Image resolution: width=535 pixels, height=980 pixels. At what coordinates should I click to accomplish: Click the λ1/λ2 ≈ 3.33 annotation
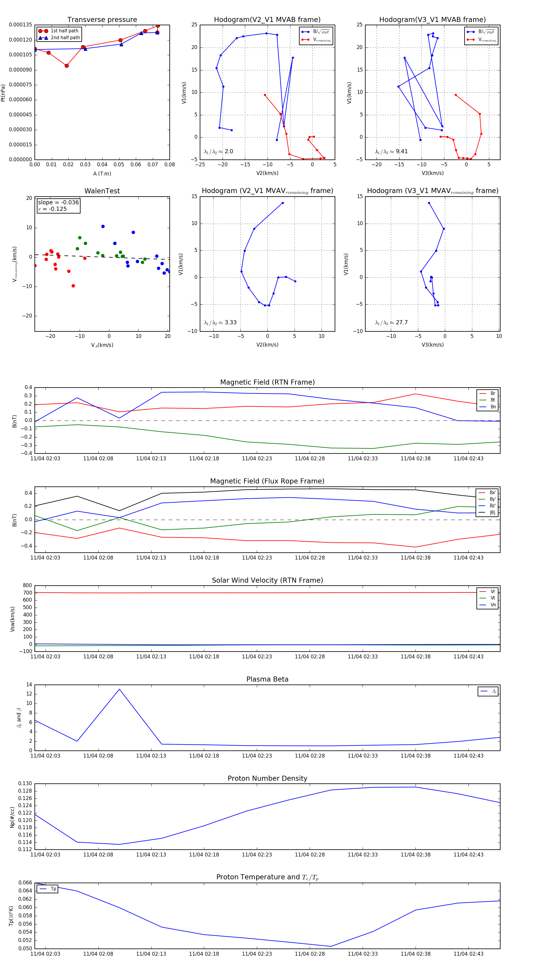pyautogui.click(x=220, y=323)
